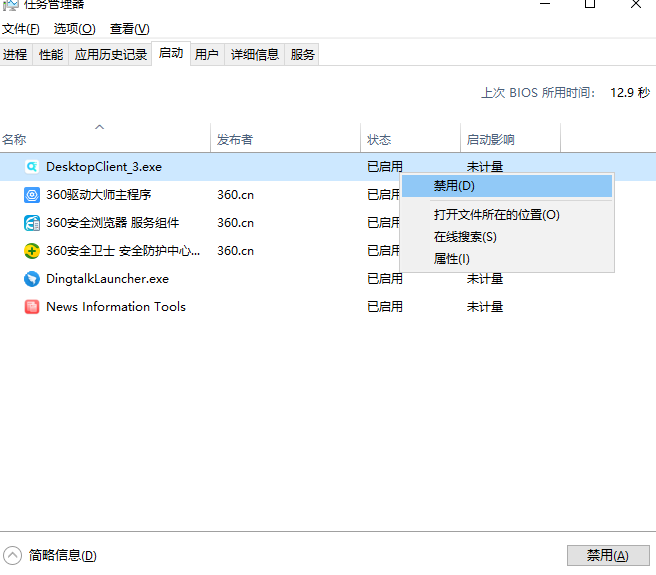This screenshot has height=575, width=656.
Task: Minimize the Task Manager window
Action: pyautogui.click(x=545, y=4)
